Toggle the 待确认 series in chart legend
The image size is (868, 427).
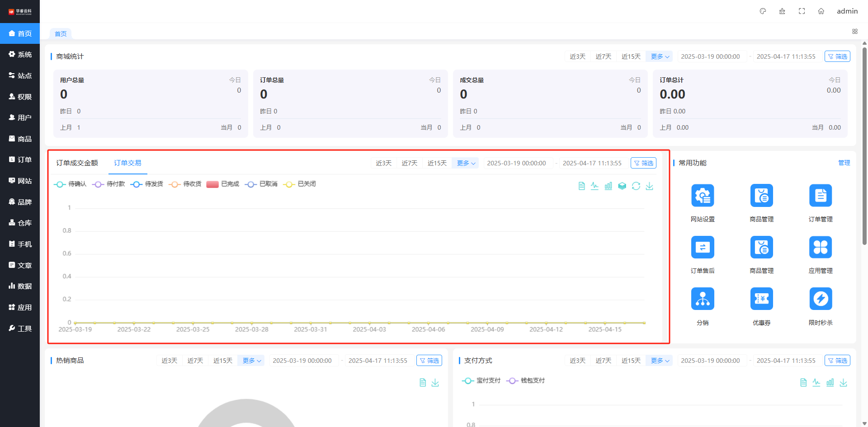point(71,184)
